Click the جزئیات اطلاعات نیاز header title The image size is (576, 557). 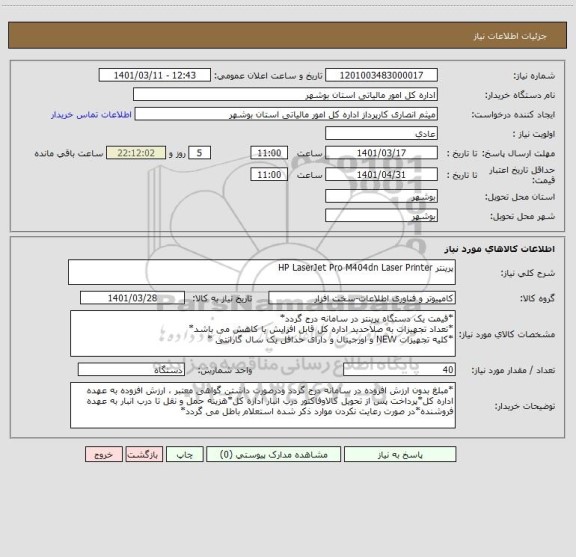point(510,36)
